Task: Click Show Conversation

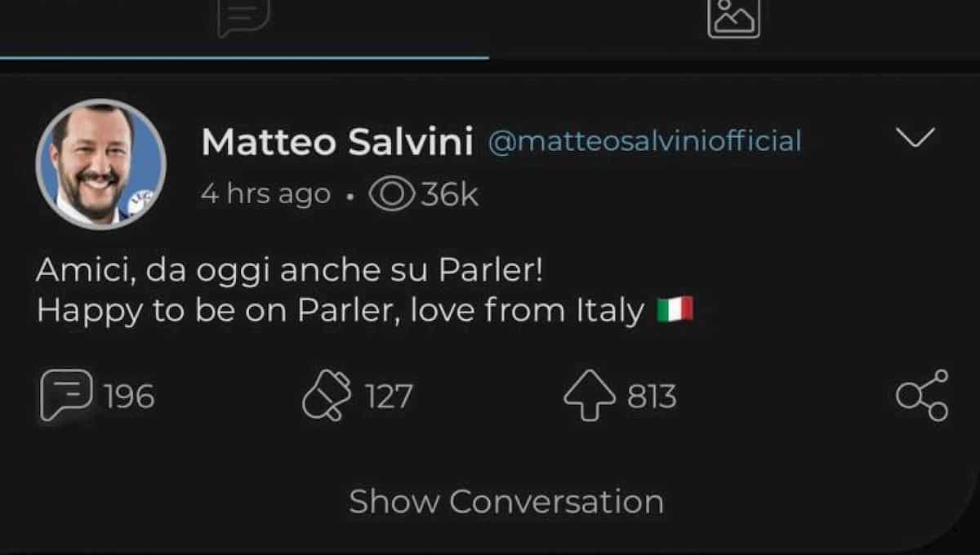Action: click(x=505, y=501)
